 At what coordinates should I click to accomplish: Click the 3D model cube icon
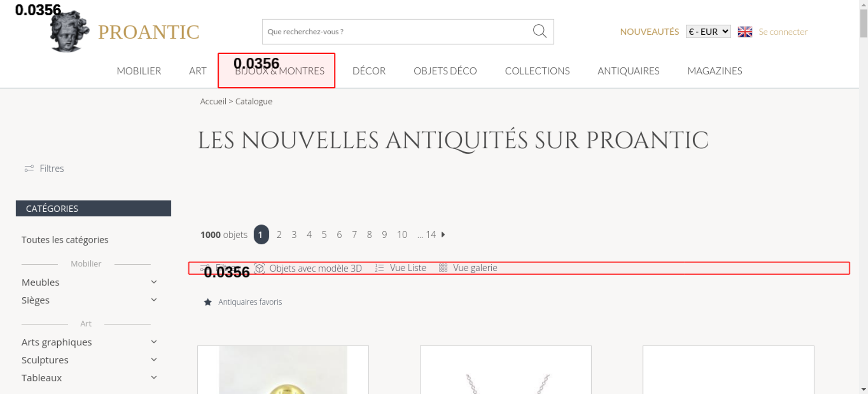tap(260, 268)
